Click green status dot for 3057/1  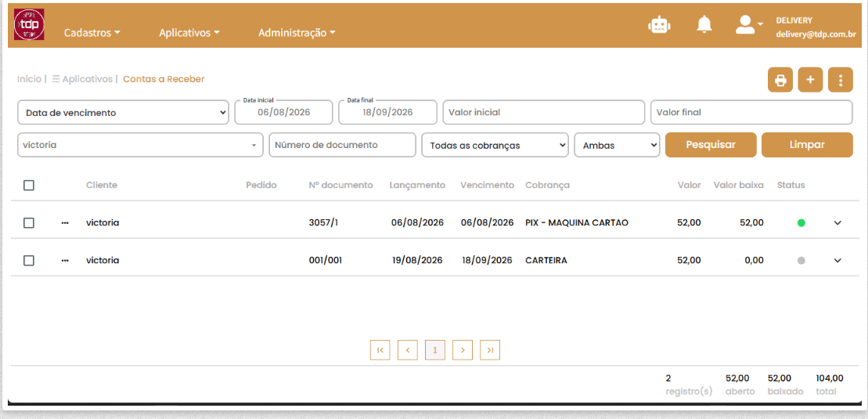coord(801,222)
